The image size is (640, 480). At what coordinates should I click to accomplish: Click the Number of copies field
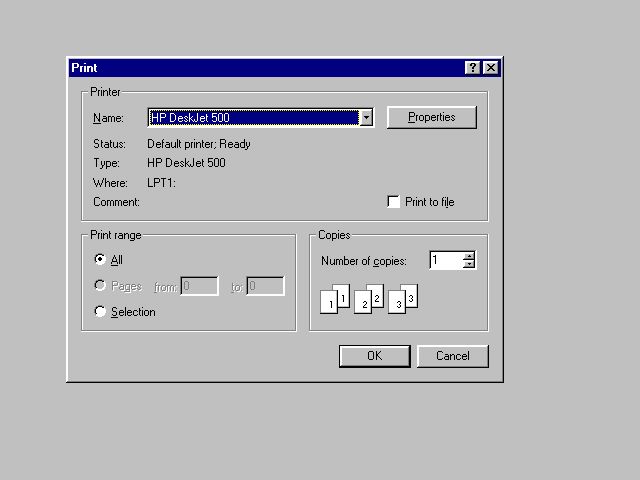pos(446,260)
